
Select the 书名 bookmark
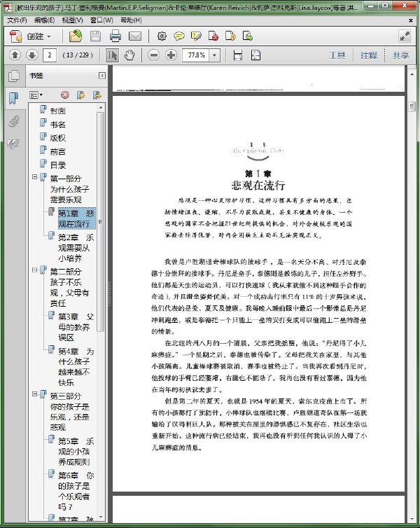click(57, 125)
